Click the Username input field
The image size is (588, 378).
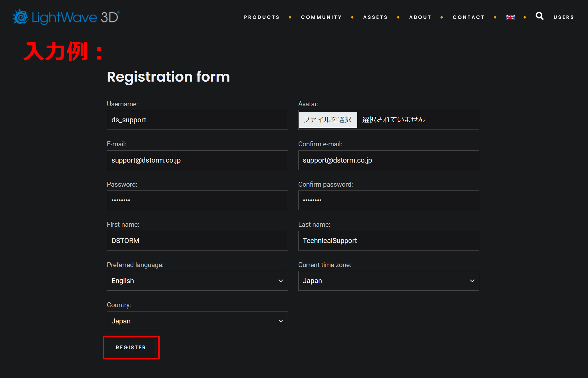pyautogui.click(x=197, y=120)
